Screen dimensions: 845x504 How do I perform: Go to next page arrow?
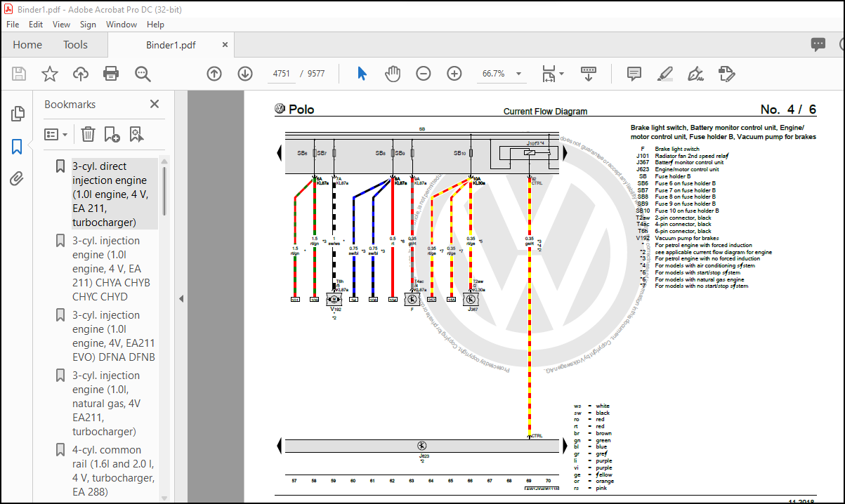[244, 74]
